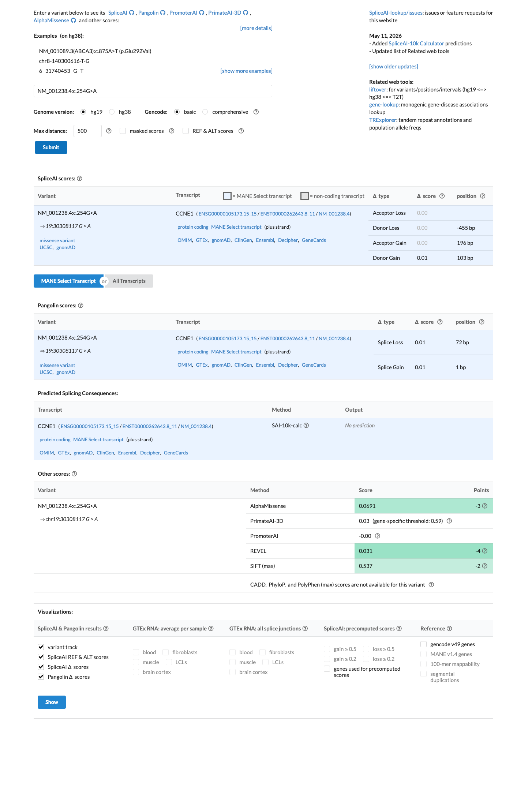
Task: Uncheck the variant track checkbox
Action: pos(41,647)
